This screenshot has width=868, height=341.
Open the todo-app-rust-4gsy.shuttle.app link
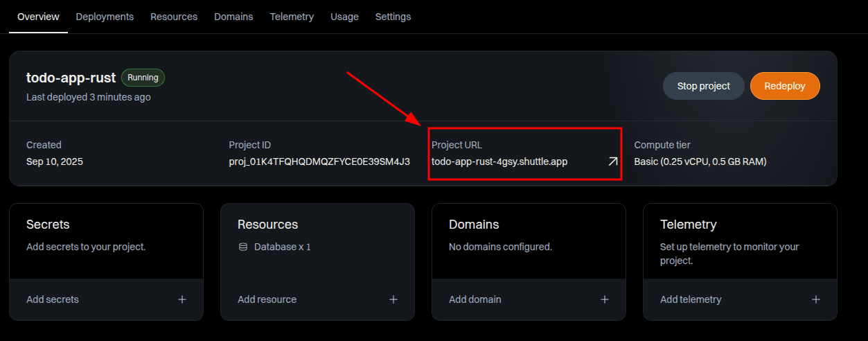click(499, 161)
